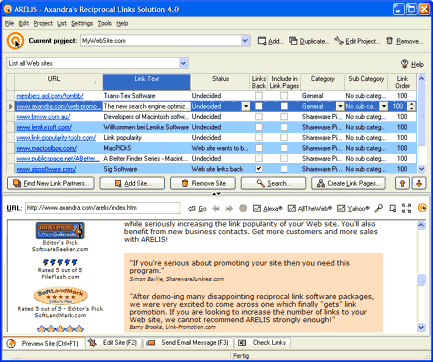This screenshot has height=362, width=433.
Task: Open Category dropdown in selected row
Action: 340,106
